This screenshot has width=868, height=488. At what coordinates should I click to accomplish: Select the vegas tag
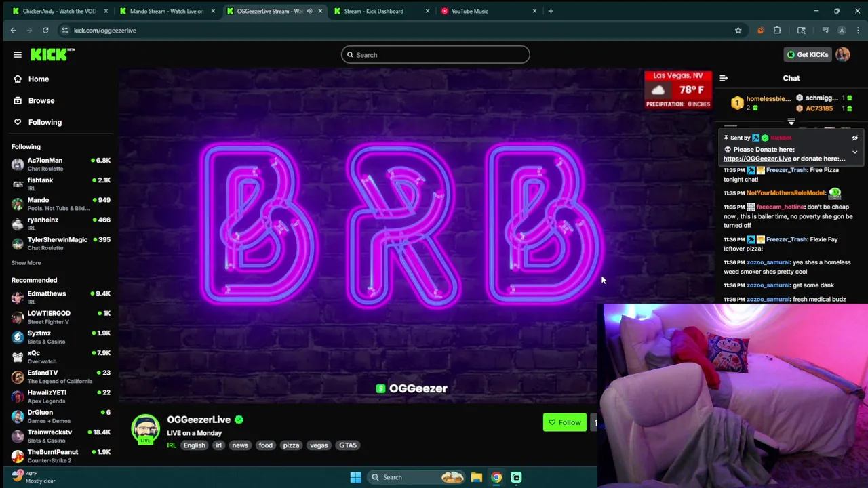[x=319, y=445]
